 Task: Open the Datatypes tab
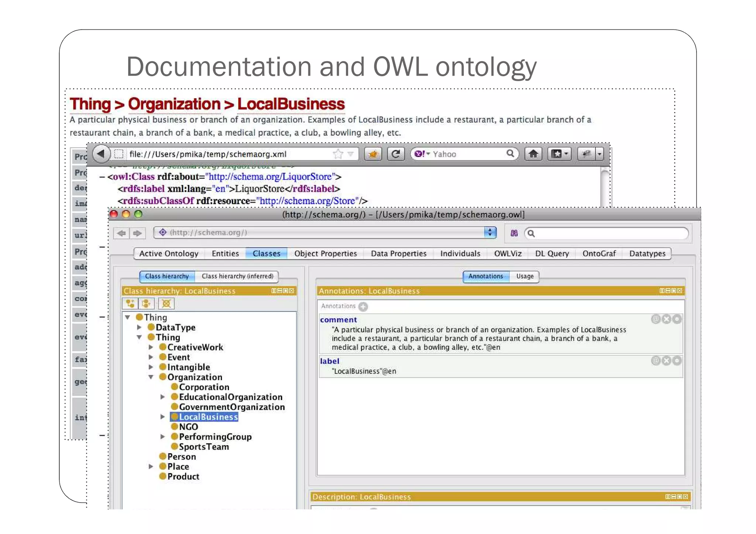pyautogui.click(x=647, y=254)
